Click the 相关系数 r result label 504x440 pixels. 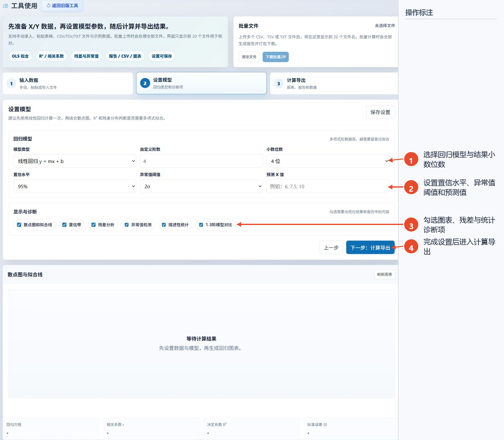click(x=115, y=424)
